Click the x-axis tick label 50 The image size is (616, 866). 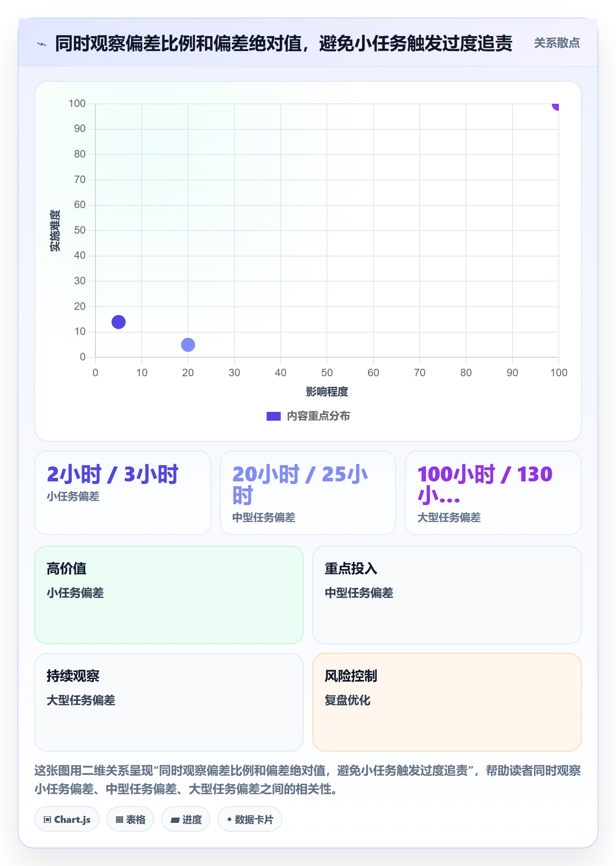327,373
